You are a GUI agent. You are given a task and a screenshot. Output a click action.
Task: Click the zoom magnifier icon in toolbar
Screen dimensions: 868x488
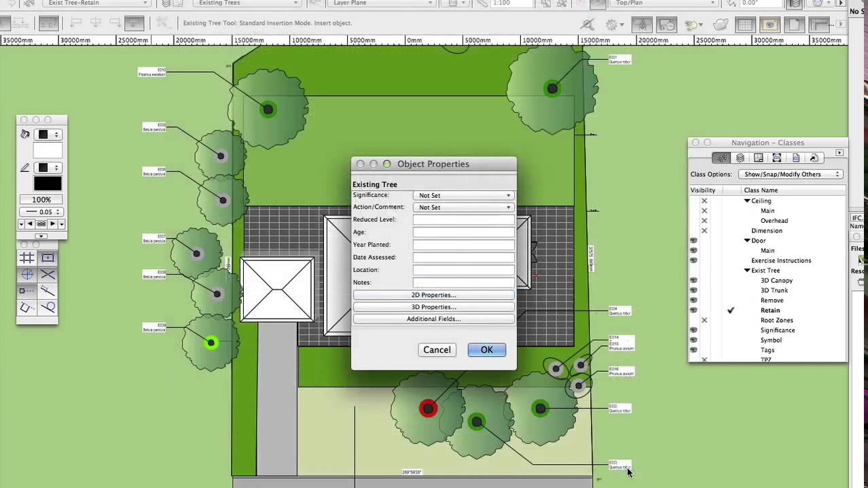point(589,25)
